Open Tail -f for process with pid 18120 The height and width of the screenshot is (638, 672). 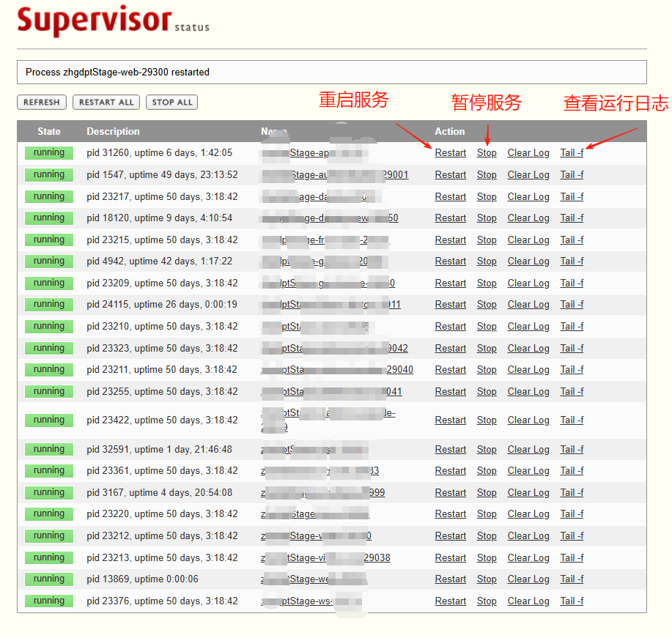(x=571, y=218)
